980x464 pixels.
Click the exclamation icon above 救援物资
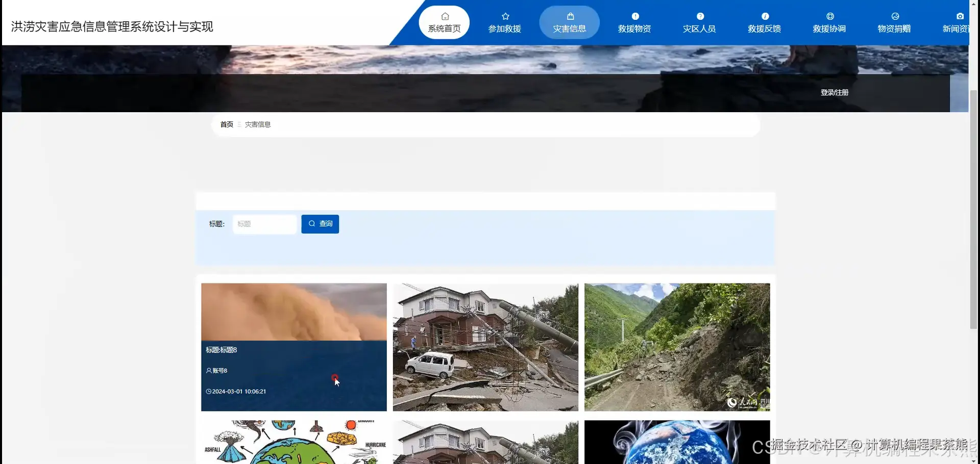[635, 16]
